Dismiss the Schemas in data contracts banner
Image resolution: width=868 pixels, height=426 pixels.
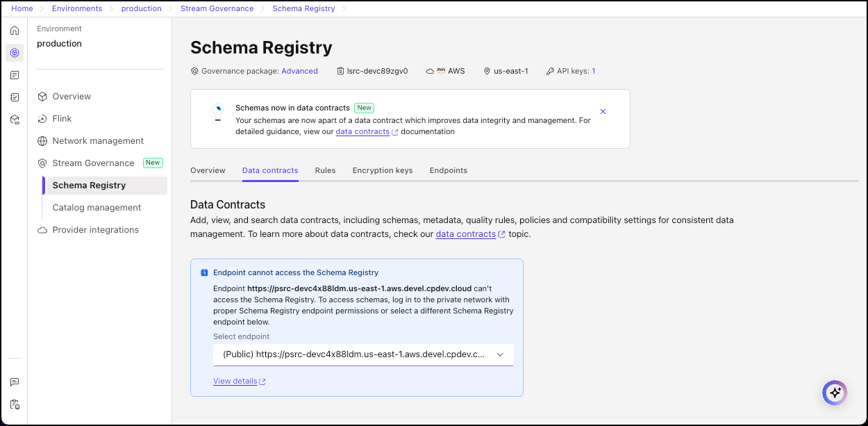[603, 111]
